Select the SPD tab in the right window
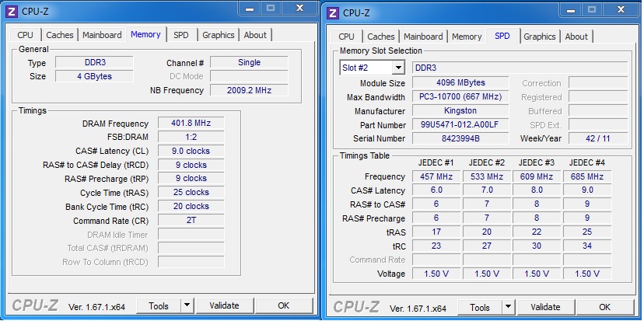The height and width of the screenshot is (321, 644). (x=502, y=36)
